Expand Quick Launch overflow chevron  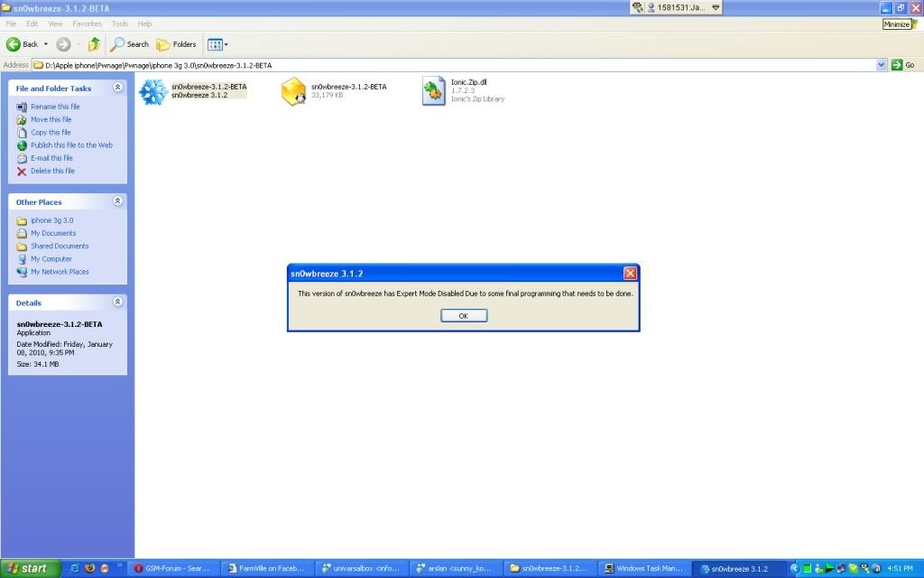[120, 565]
